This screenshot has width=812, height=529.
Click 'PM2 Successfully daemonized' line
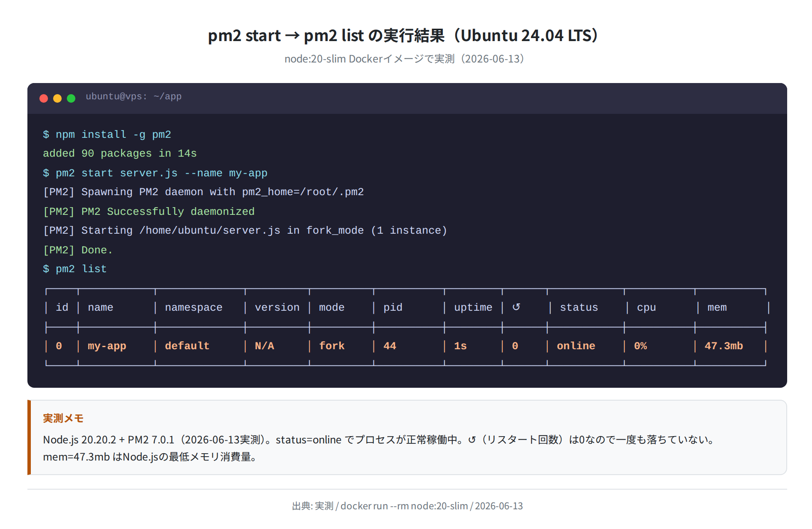point(149,212)
